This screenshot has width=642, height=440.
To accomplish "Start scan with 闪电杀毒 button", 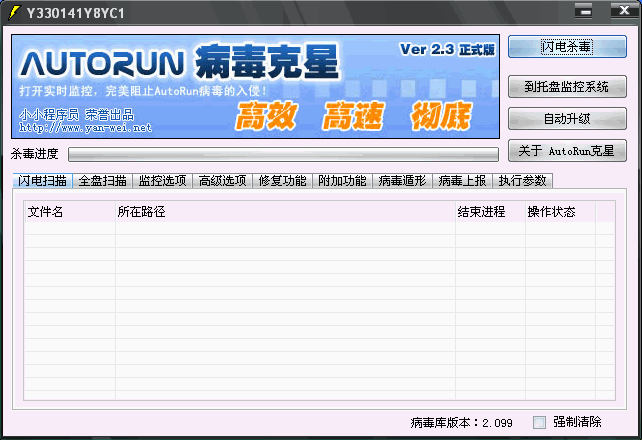I will click(x=567, y=47).
